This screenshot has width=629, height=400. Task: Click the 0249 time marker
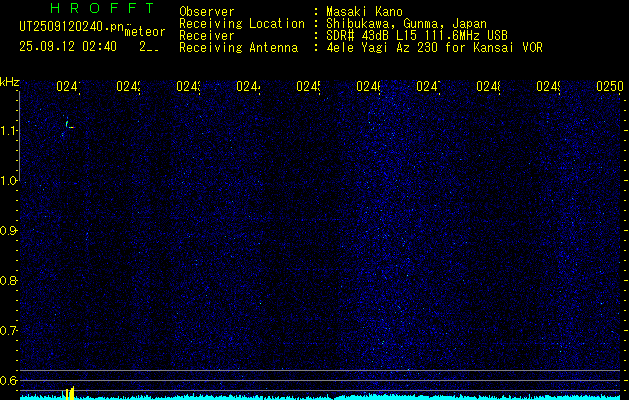(549, 86)
